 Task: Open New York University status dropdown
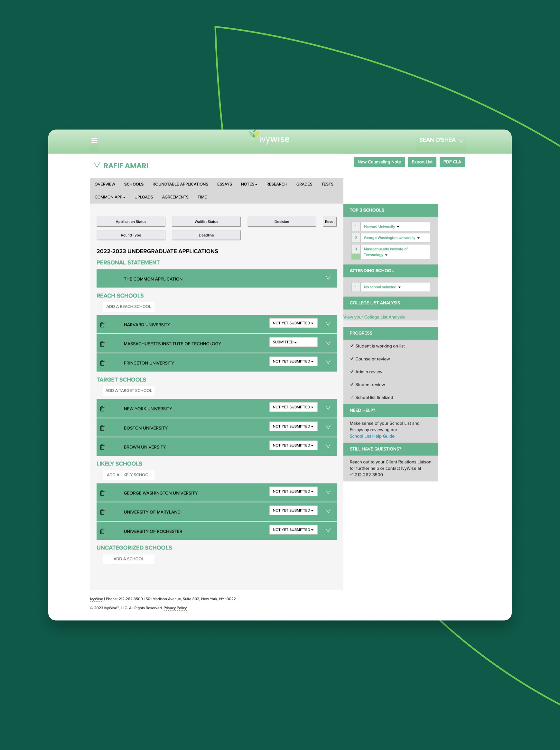(293, 407)
